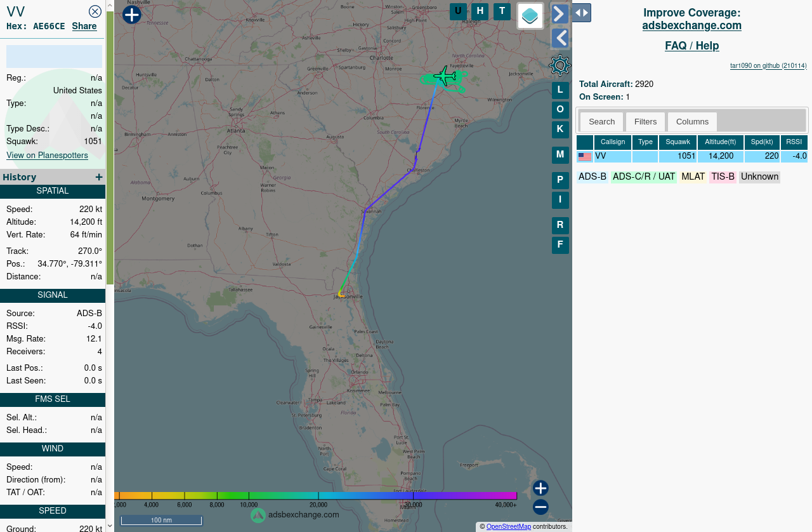
Task: Open adsbexchange.com link
Action: (x=691, y=25)
